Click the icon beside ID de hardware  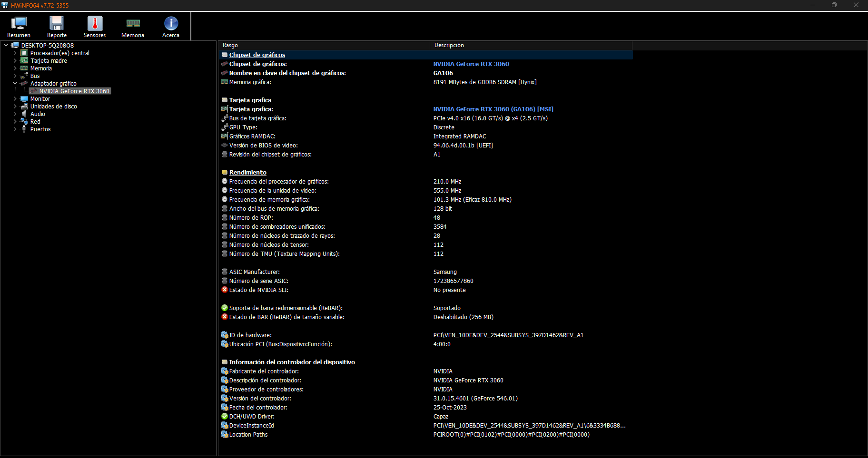click(x=225, y=335)
